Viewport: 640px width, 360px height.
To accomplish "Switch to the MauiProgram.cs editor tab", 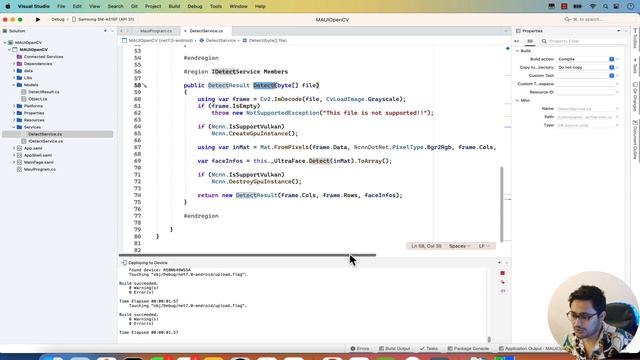I will (x=156, y=31).
